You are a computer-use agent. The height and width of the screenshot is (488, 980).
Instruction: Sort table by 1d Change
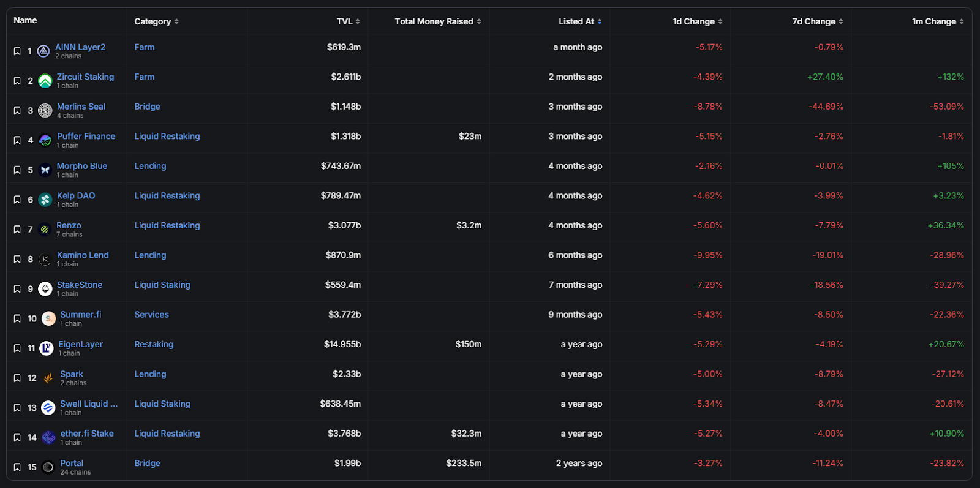[x=698, y=21]
